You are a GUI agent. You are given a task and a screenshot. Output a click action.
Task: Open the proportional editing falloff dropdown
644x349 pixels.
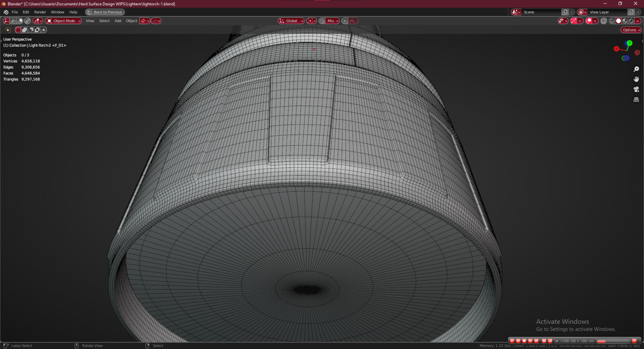(353, 21)
